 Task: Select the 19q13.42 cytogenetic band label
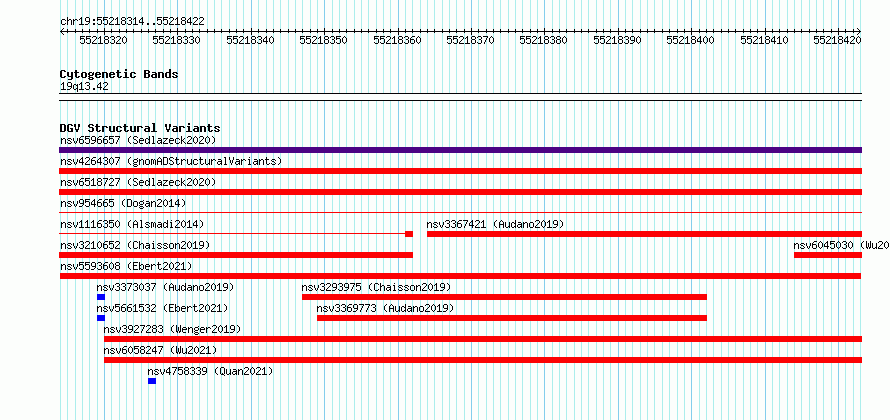click(x=84, y=86)
